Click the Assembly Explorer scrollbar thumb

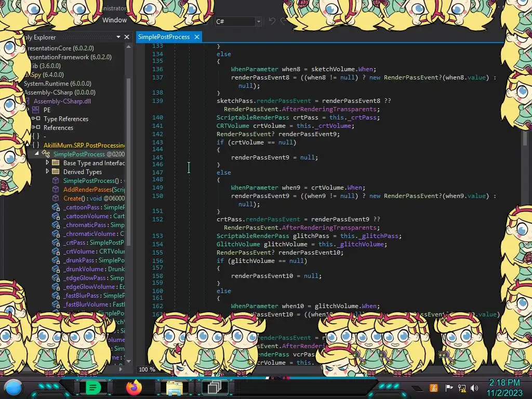[x=129, y=161]
